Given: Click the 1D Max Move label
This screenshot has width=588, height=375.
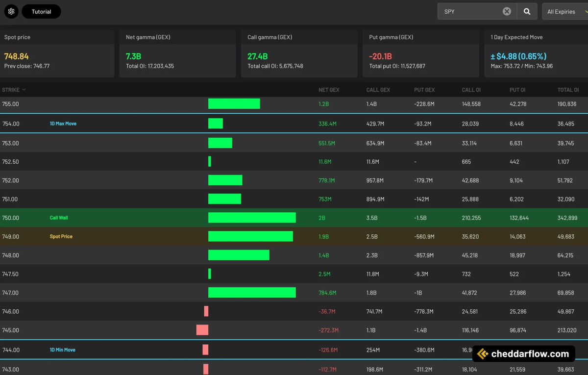Looking at the screenshot, I should 63,124.
